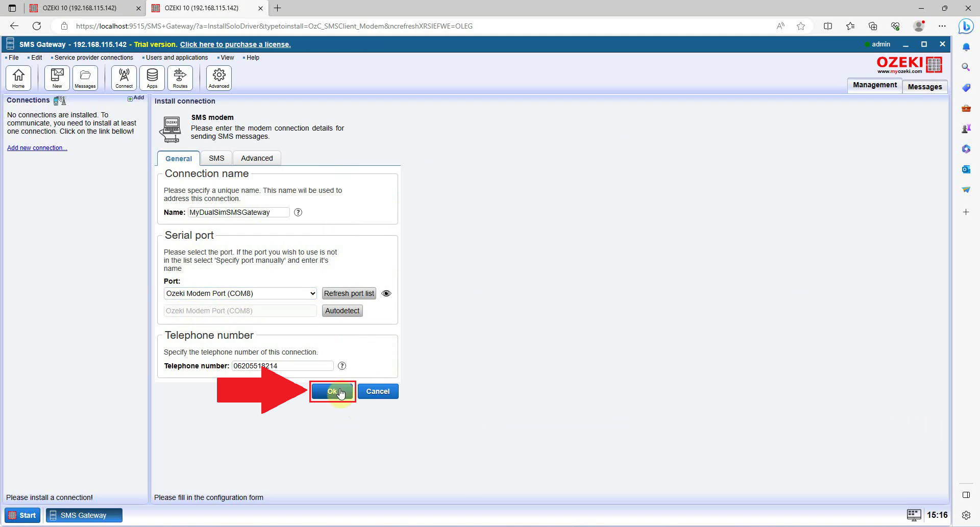Screen dimensions: 980x527
Task: Toggle the eye icon next to Refresh port list
Action: (x=386, y=293)
